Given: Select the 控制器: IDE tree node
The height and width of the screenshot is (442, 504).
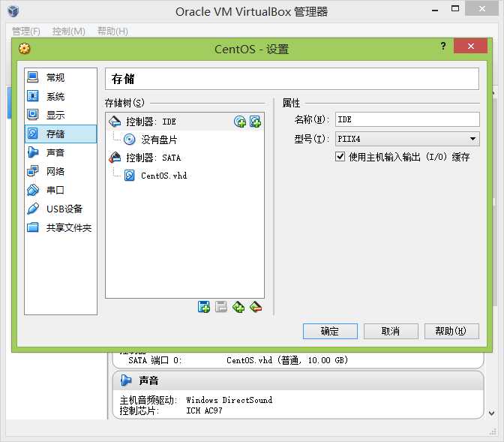Looking at the screenshot, I should click(184, 122).
